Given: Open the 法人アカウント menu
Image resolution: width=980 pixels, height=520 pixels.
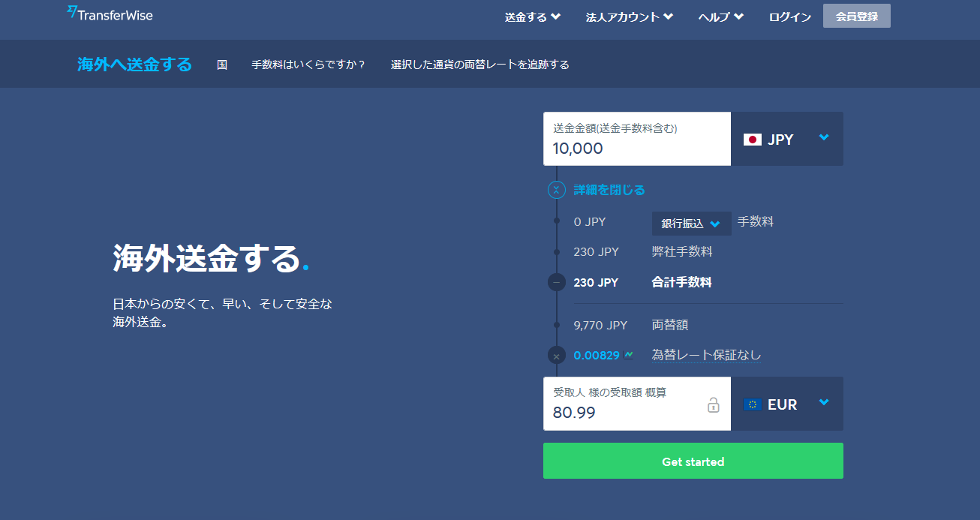Looking at the screenshot, I should (629, 17).
